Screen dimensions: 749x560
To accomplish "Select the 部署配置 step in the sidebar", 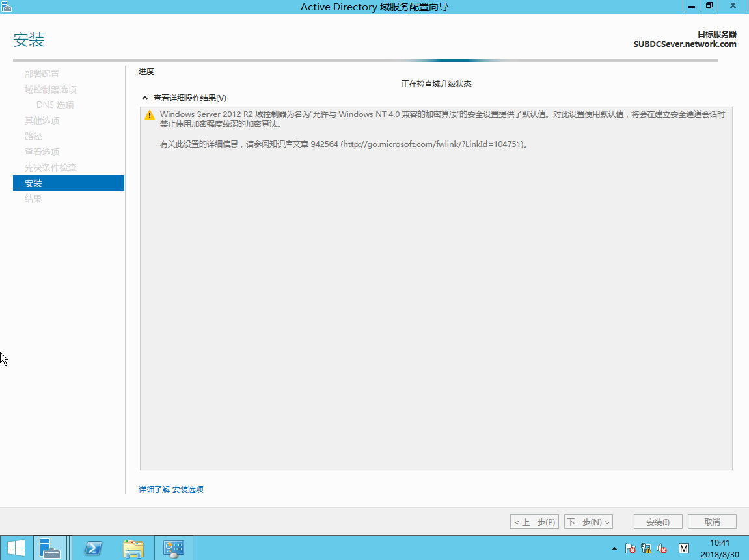I will click(x=42, y=74).
